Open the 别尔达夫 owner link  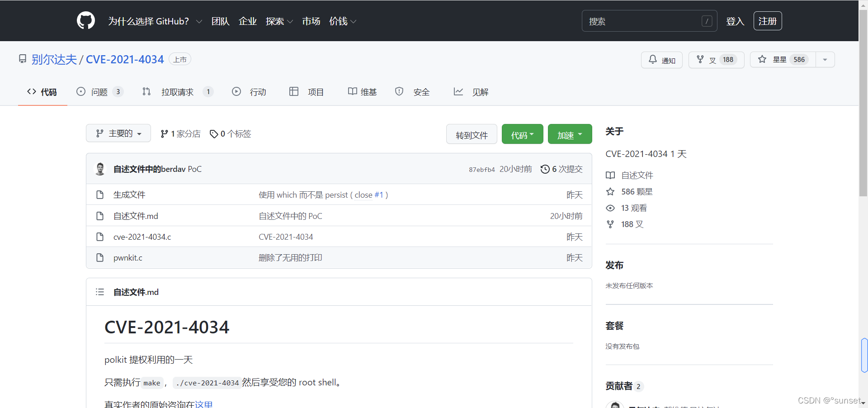tap(54, 59)
